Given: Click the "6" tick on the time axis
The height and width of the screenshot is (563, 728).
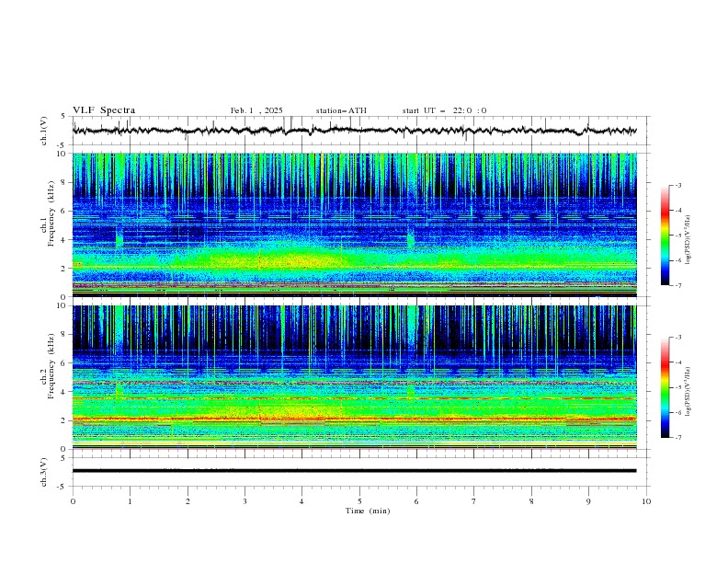Looking at the screenshot, I should (x=417, y=501).
